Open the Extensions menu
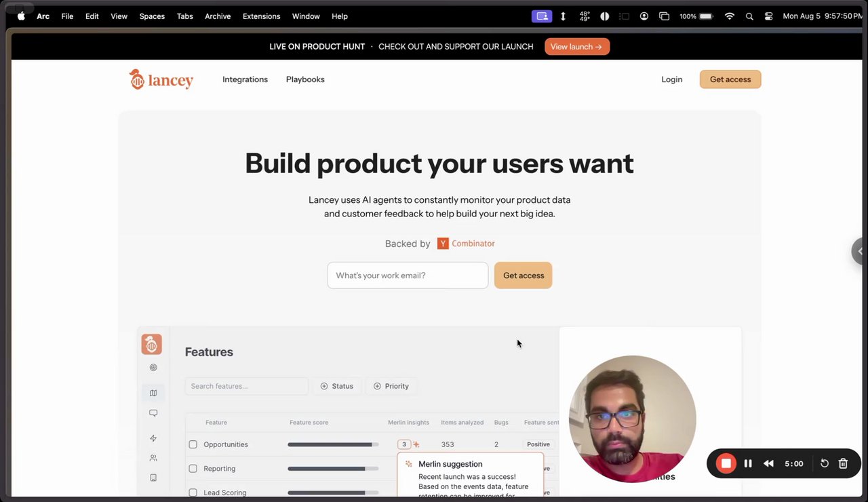868x502 pixels. [x=261, y=16]
